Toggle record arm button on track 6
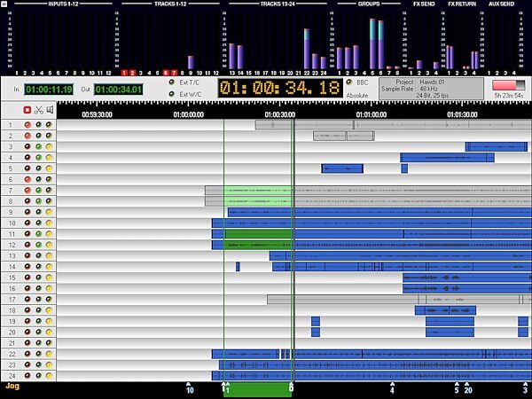The image size is (532, 399). [x=27, y=179]
